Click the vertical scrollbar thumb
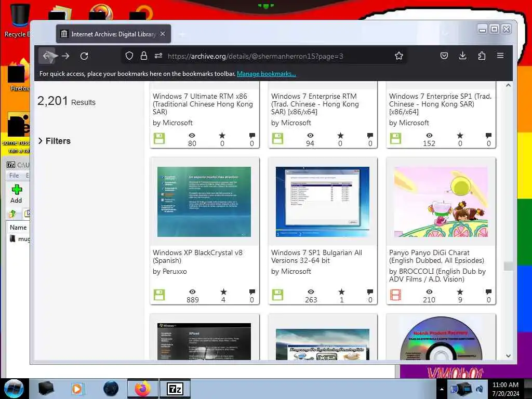This screenshot has width=532, height=399. 508,266
